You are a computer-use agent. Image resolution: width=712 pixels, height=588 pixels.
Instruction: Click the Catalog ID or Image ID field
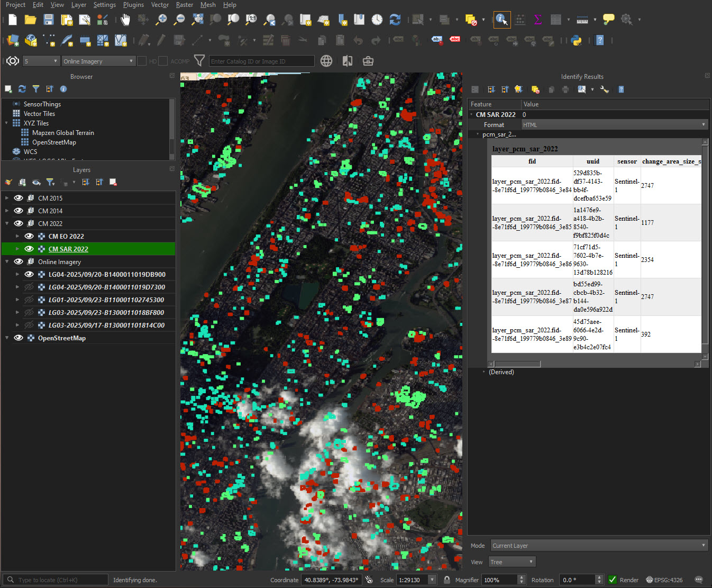(x=261, y=61)
